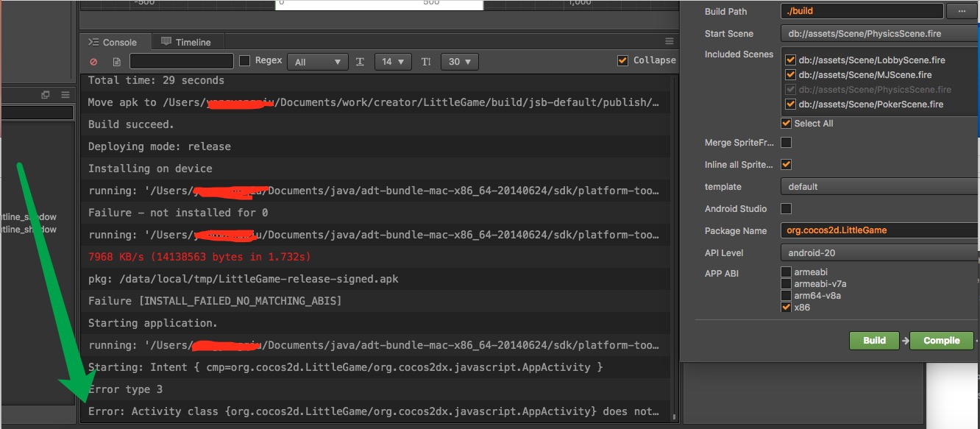Screen dimensions: 980x429
Task: Click the line height text icon
Action: [426, 62]
